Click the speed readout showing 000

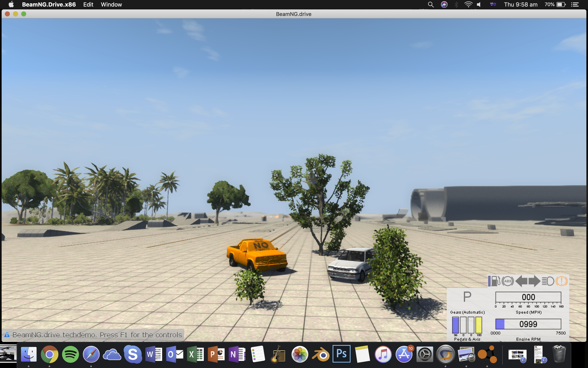[528, 297]
